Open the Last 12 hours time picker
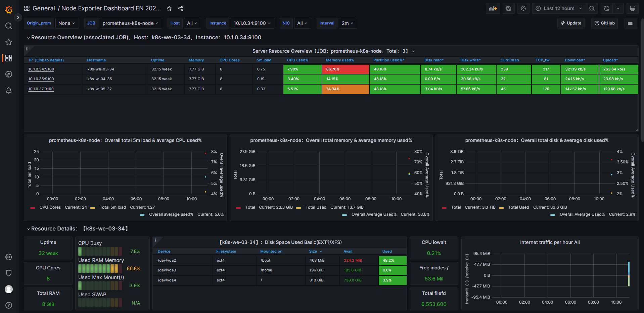 (559, 8)
